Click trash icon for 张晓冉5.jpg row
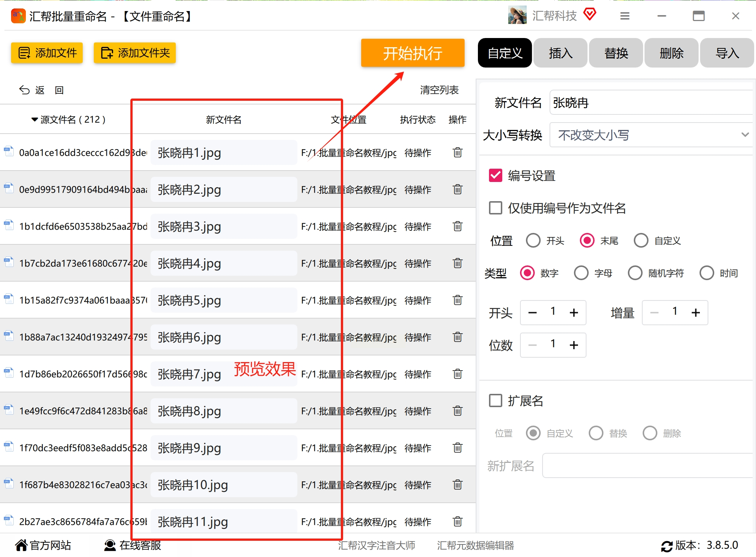This screenshot has width=756, height=557. [x=457, y=300]
